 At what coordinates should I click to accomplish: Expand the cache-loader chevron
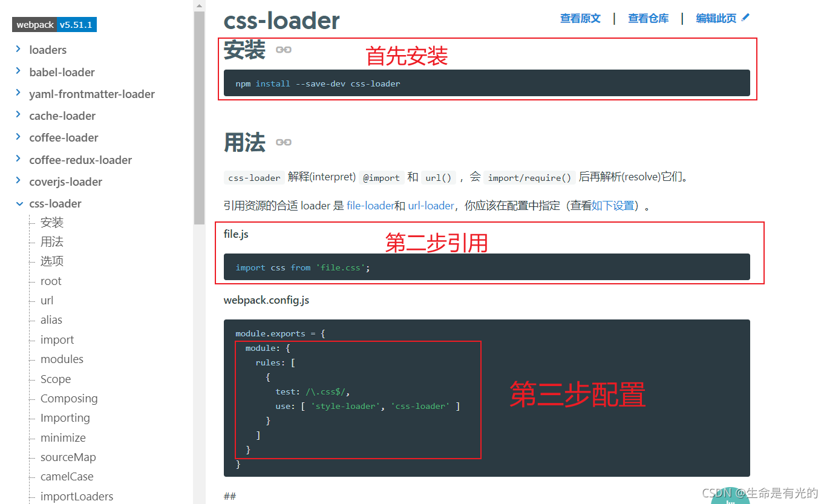click(19, 115)
